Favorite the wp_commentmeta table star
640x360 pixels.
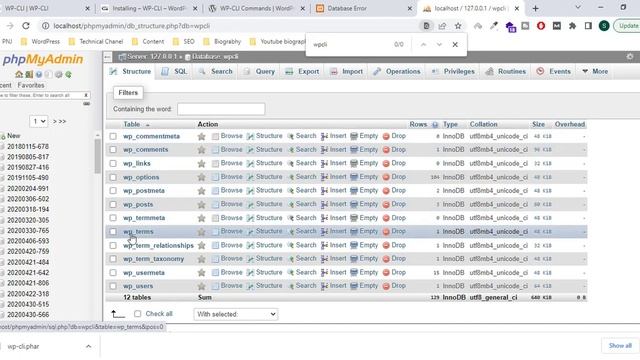tap(201, 136)
